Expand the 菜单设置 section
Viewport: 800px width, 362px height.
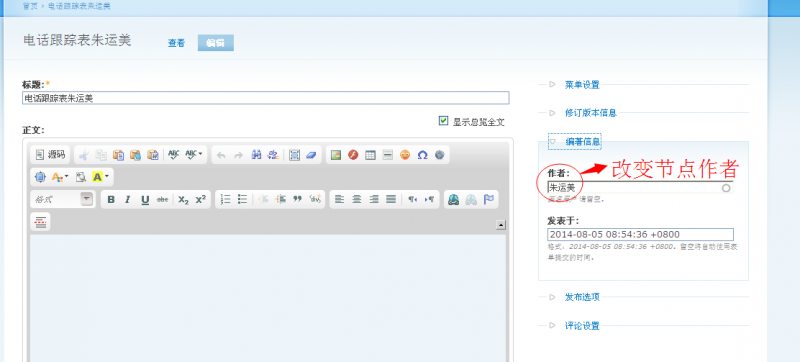tap(582, 85)
